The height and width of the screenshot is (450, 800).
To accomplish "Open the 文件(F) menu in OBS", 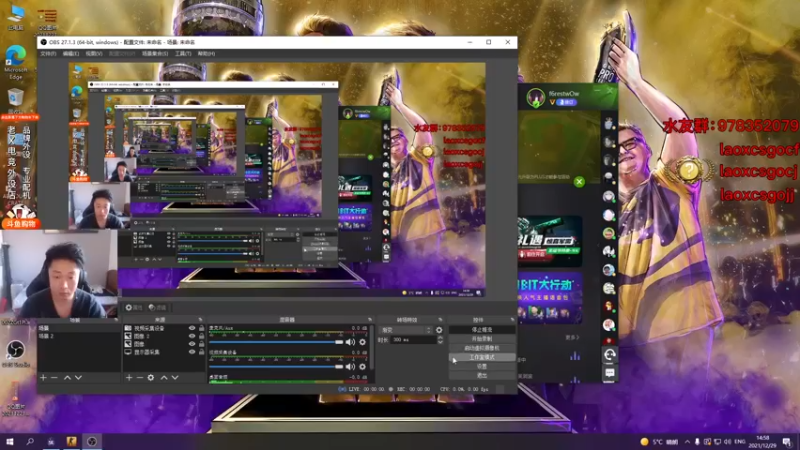I will pos(48,54).
